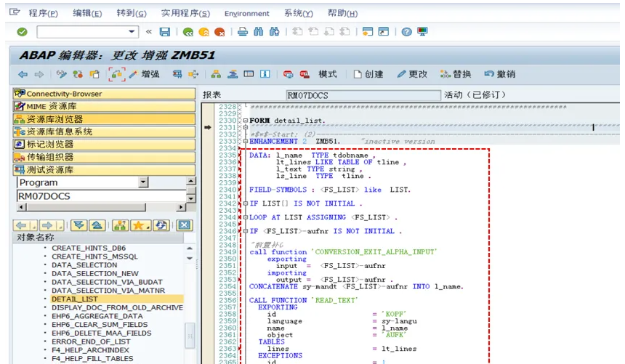Click the Find binoculars icon
Image resolution: width=625 pixels, height=364 pixels.
[x=258, y=31]
